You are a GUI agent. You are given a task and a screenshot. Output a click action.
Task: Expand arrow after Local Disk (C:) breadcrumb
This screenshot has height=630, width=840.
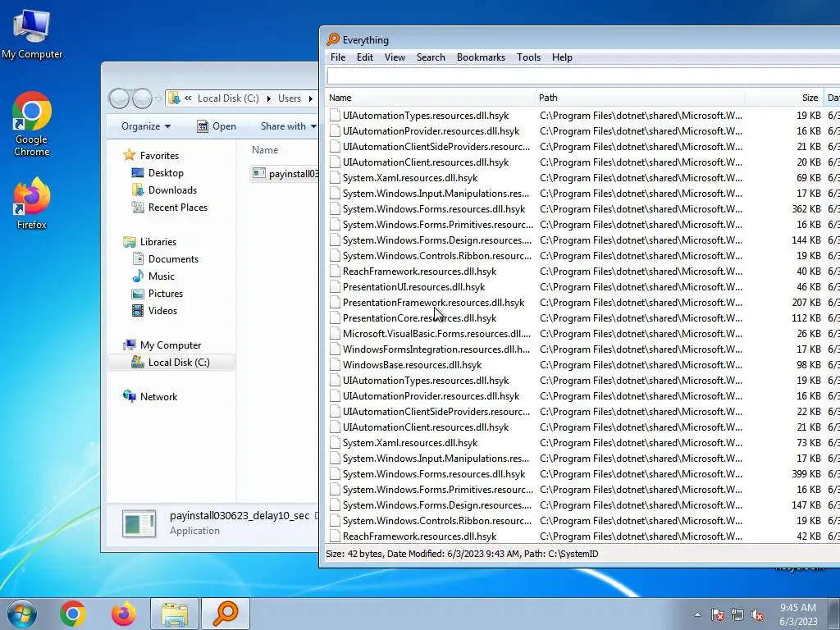coord(268,98)
